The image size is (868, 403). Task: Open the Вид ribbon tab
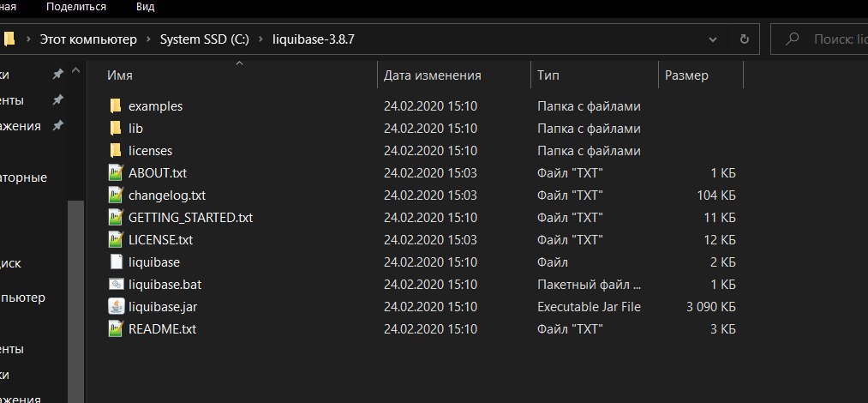(145, 7)
